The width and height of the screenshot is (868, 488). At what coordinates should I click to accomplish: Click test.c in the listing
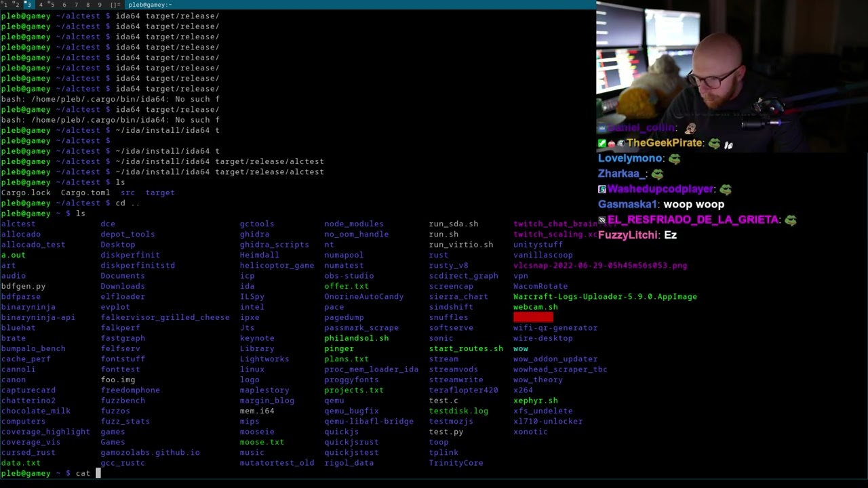tap(443, 401)
